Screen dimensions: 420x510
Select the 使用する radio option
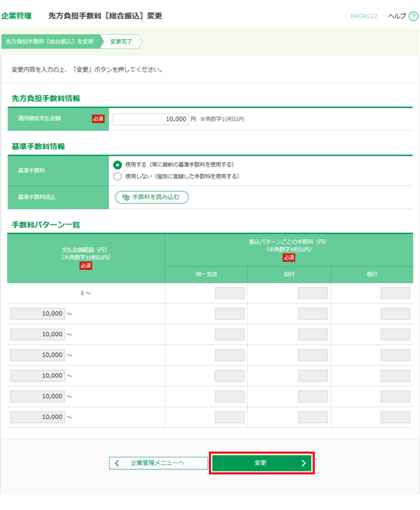tap(118, 165)
